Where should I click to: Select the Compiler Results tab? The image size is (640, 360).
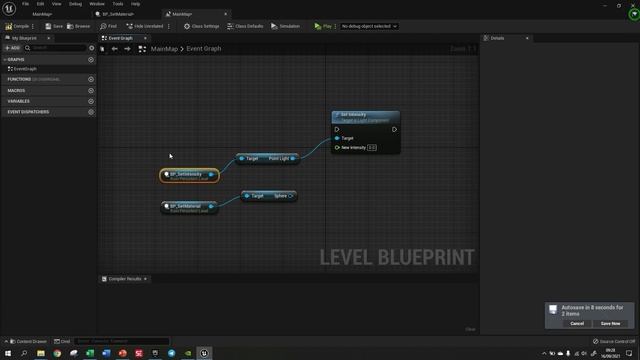(124, 279)
